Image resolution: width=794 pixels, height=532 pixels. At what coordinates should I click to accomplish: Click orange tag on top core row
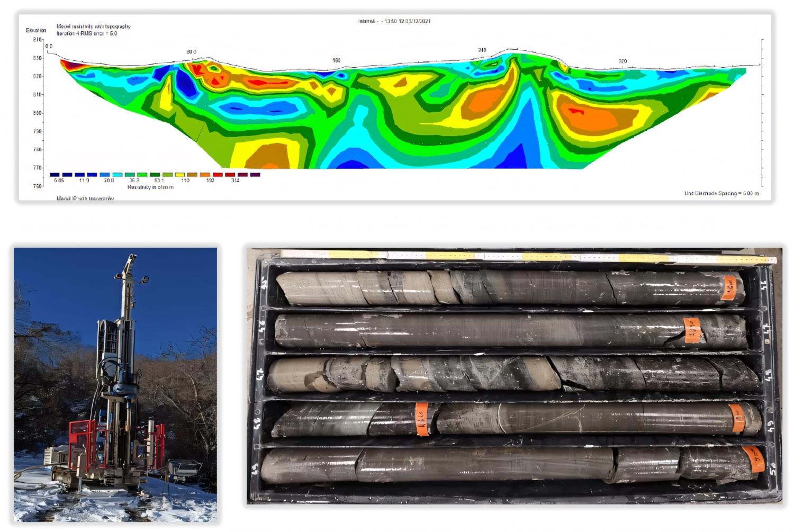pyautogui.click(x=729, y=288)
